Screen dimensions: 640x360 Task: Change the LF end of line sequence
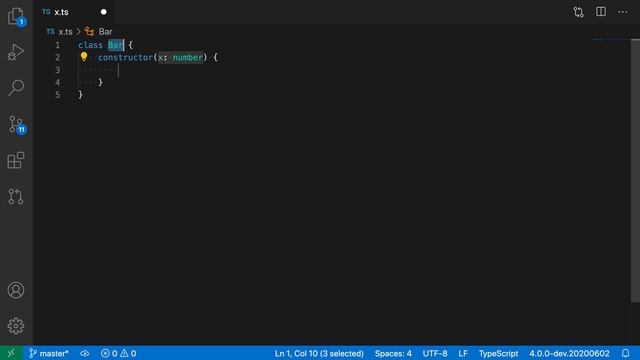pyautogui.click(x=463, y=353)
